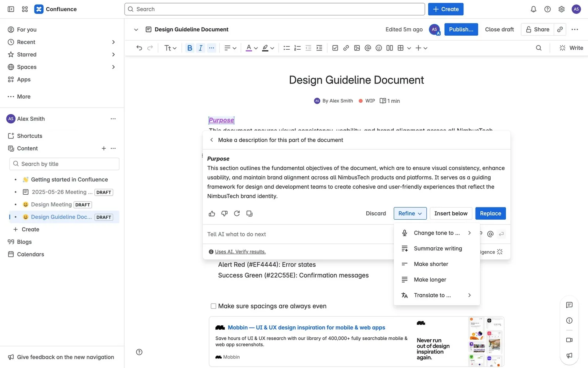This screenshot has height=368, width=588.
Task: Open the table options dropdown arrow
Action: (409, 48)
